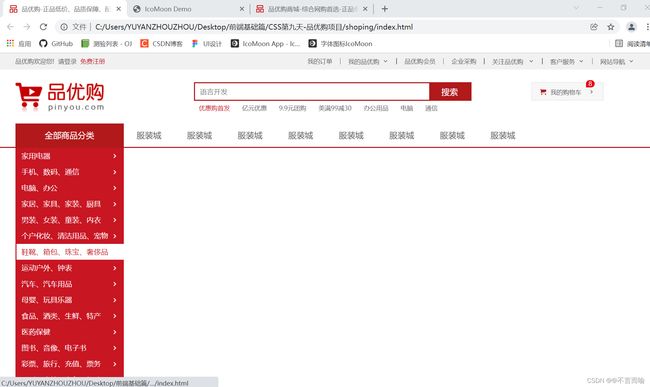Click the browser forward arrow
Image resolution: width=650 pixels, height=387 pixels.
point(27,27)
